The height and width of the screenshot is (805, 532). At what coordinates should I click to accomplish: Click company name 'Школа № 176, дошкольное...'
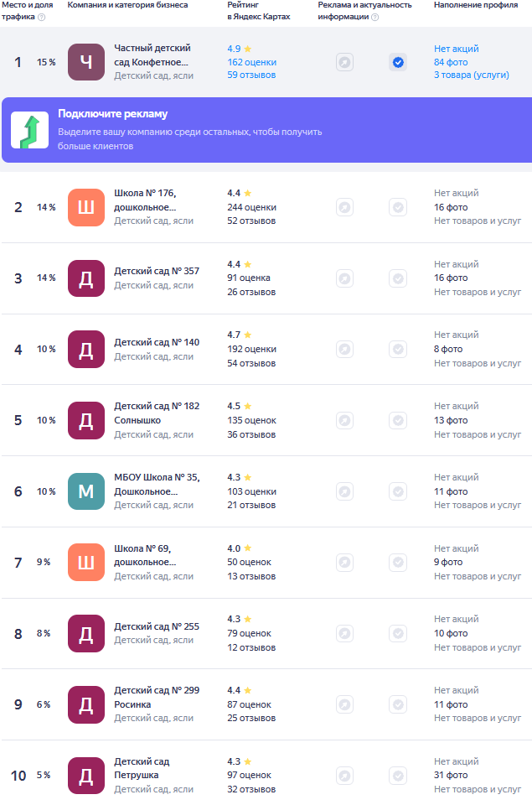145,200
